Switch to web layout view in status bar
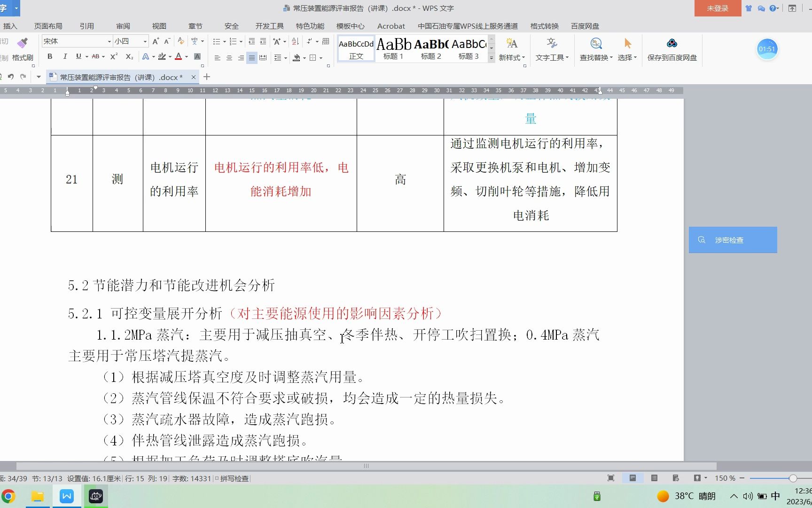This screenshot has width=812, height=508. [x=676, y=478]
